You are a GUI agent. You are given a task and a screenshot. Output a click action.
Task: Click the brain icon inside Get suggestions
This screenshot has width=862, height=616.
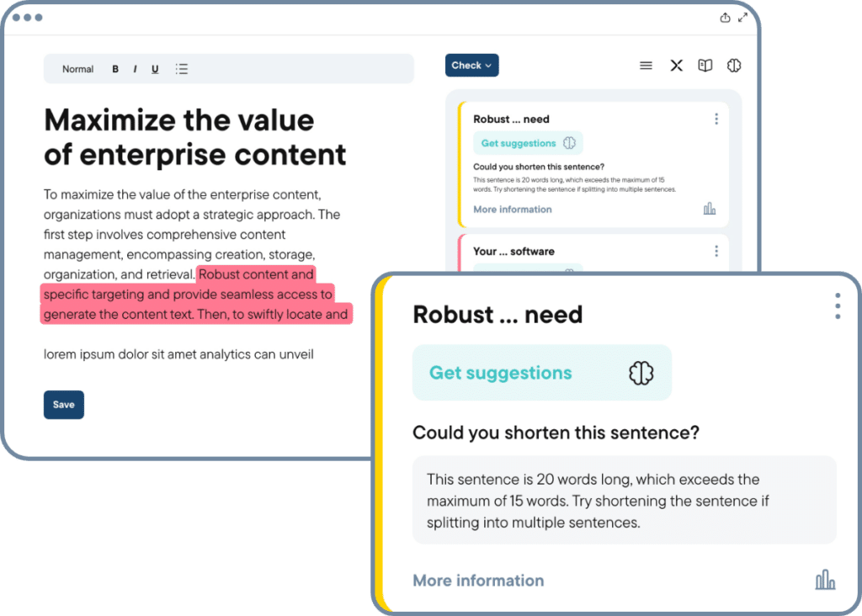641,372
